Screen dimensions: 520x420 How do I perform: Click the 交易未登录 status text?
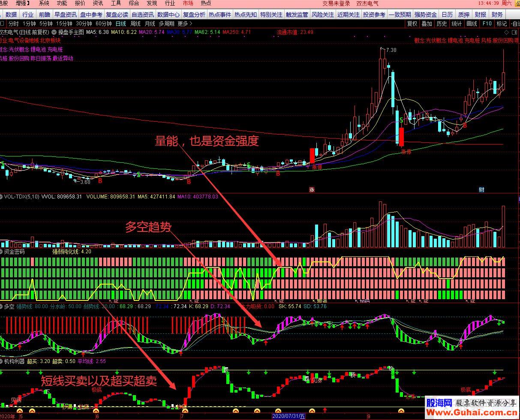[336, 3]
